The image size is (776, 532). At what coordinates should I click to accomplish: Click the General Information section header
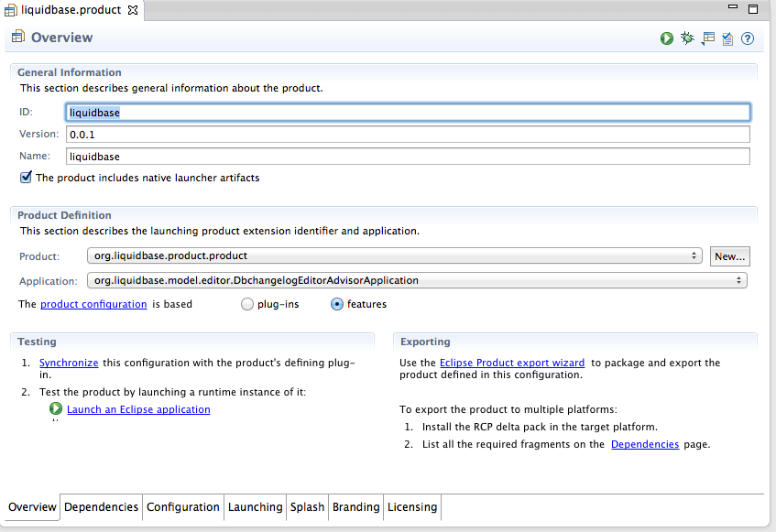point(70,72)
